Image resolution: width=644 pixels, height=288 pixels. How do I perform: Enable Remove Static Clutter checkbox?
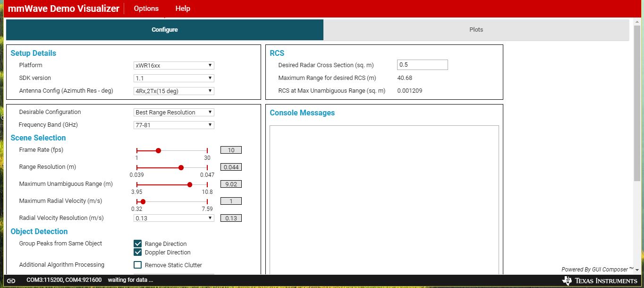(x=138, y=265)
